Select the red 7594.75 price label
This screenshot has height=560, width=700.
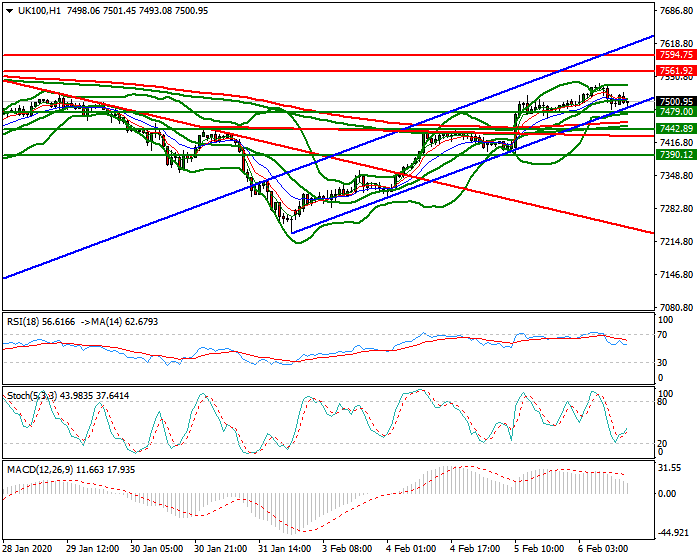point(676,55)
